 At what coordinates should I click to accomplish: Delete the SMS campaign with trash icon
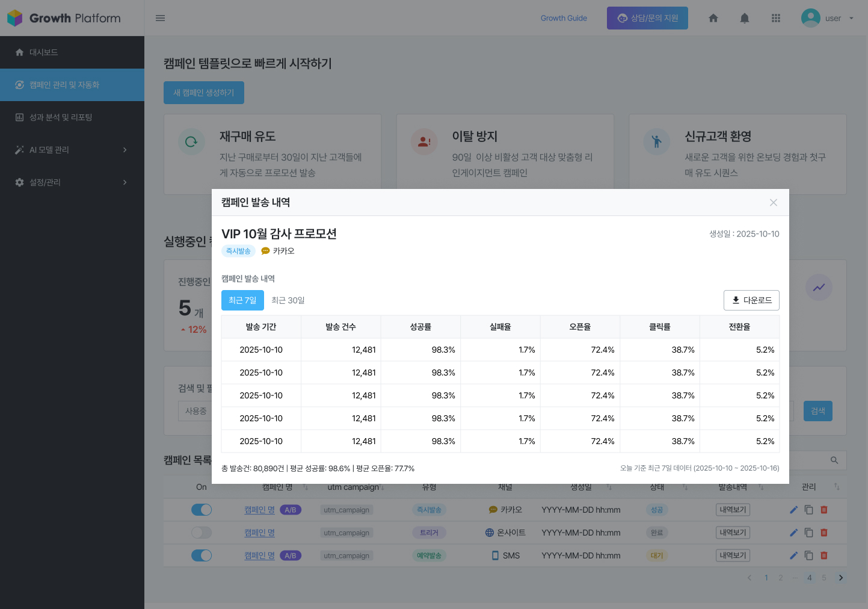click(x=823, y=555)
